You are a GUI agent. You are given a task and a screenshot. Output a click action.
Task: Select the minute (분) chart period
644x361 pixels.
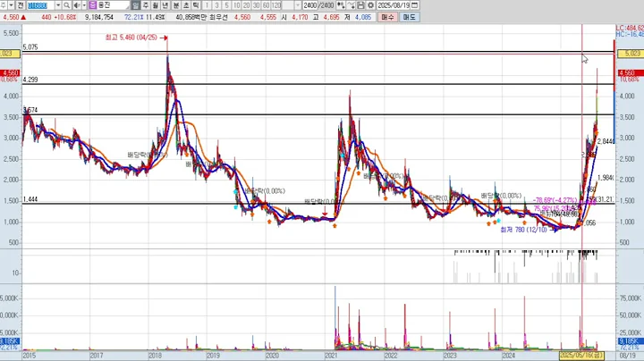pos(176,5)
